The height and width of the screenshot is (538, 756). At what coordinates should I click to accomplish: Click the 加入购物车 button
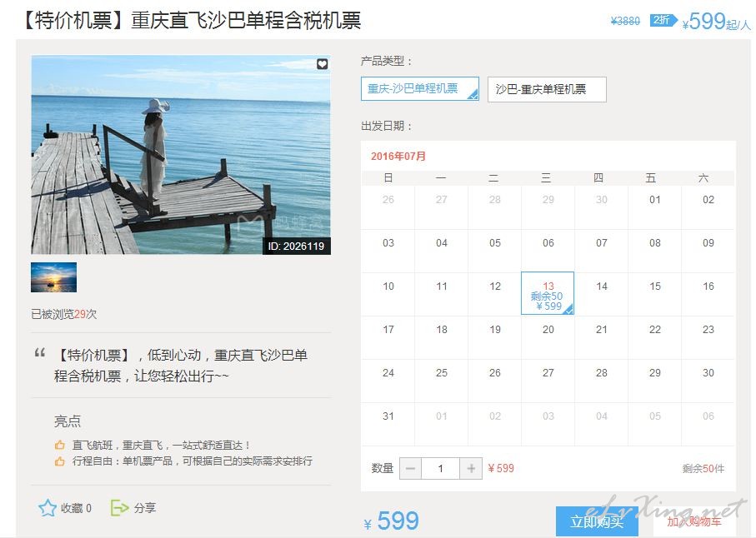pos(694,521)
